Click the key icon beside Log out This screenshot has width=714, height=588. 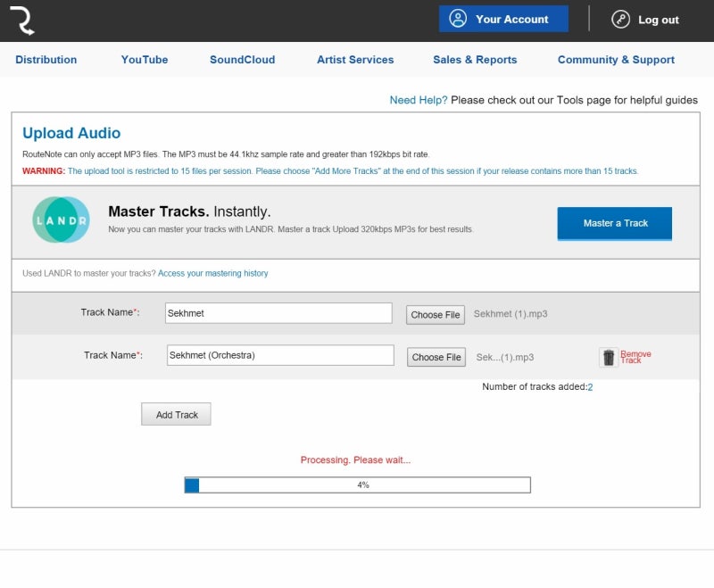[620, 20]
